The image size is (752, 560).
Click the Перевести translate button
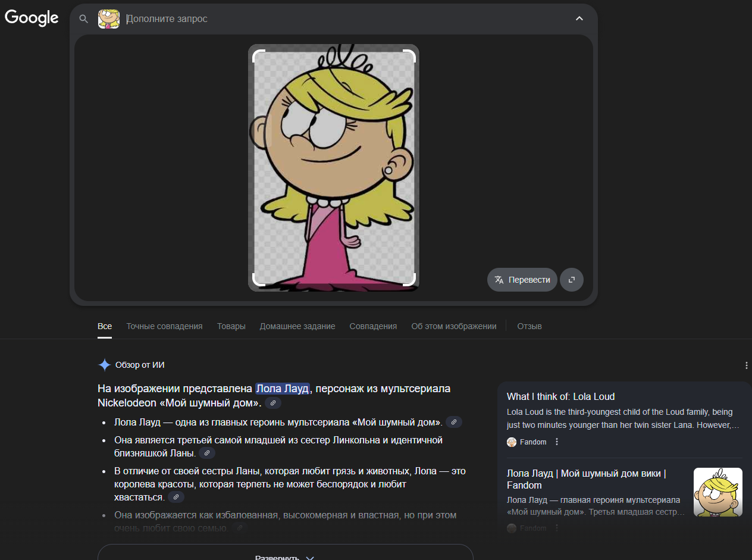pyautogui.click(x=522, y=280)
